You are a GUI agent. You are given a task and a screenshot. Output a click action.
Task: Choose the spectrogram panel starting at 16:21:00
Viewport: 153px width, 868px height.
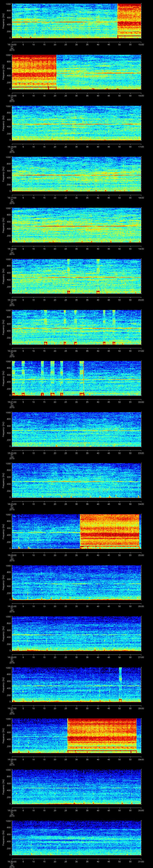[x=76, y=378]
